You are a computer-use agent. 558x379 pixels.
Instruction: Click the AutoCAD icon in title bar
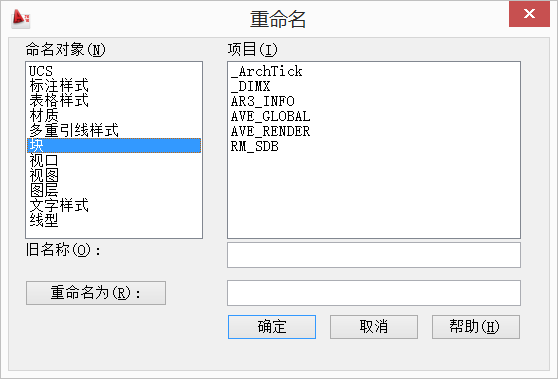tap(21, 19)
